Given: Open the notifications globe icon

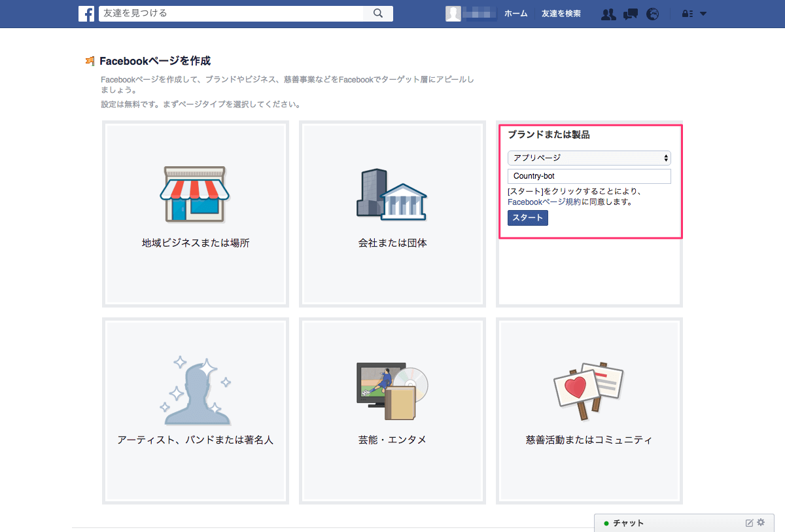Looking at the screenshot, I should pos(652,14).
